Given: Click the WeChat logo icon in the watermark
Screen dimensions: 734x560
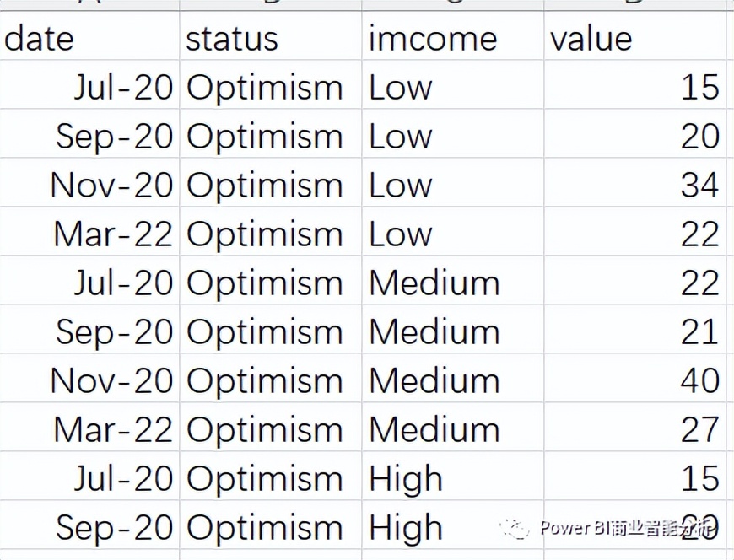Looking at the screenshot, I should click(x=514, y=529).
